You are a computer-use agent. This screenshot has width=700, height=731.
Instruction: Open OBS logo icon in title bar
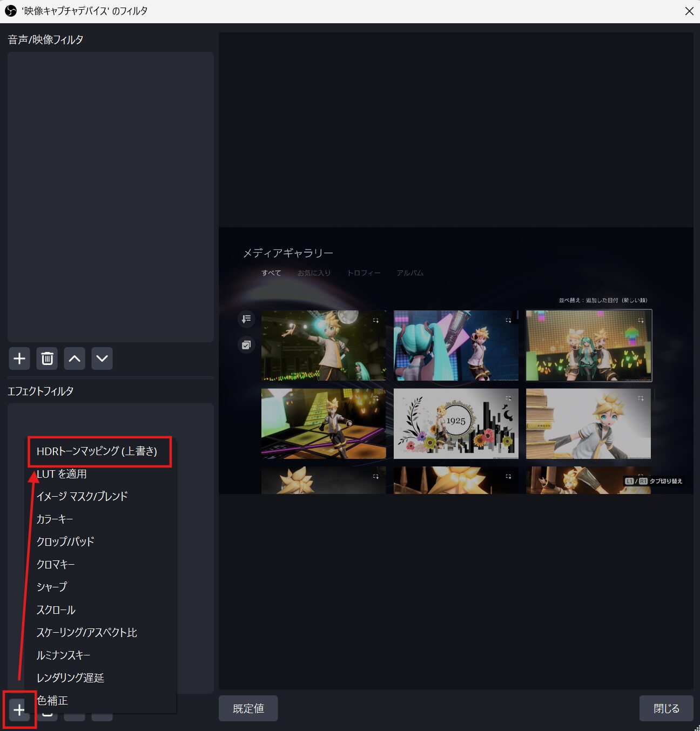tap(11, 11)
